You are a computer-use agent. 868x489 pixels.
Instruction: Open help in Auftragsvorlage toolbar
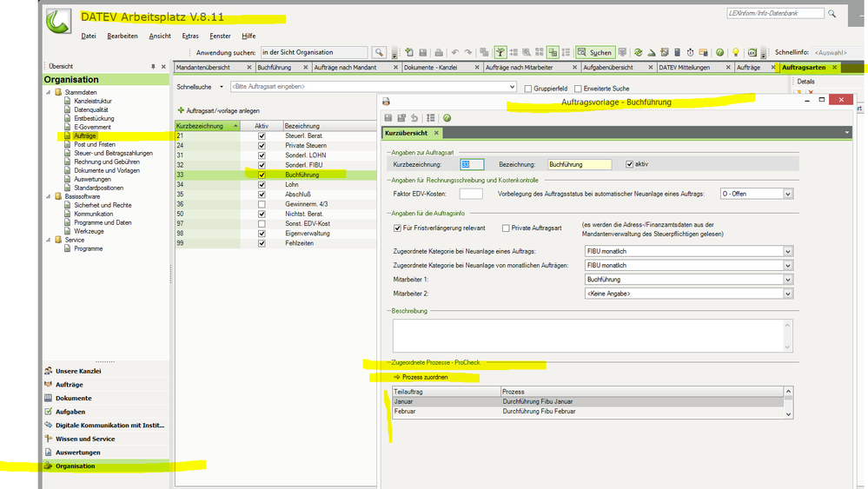[x=447, y=118]
